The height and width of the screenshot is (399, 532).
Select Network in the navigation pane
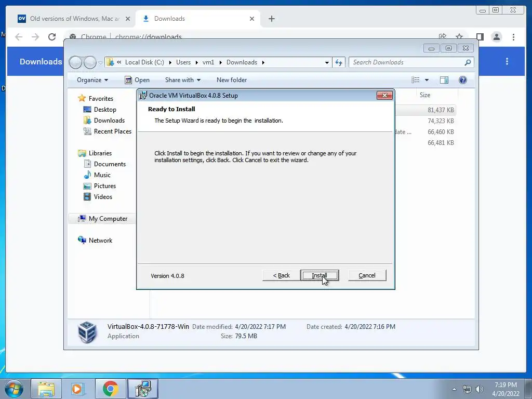click(100, 240)
